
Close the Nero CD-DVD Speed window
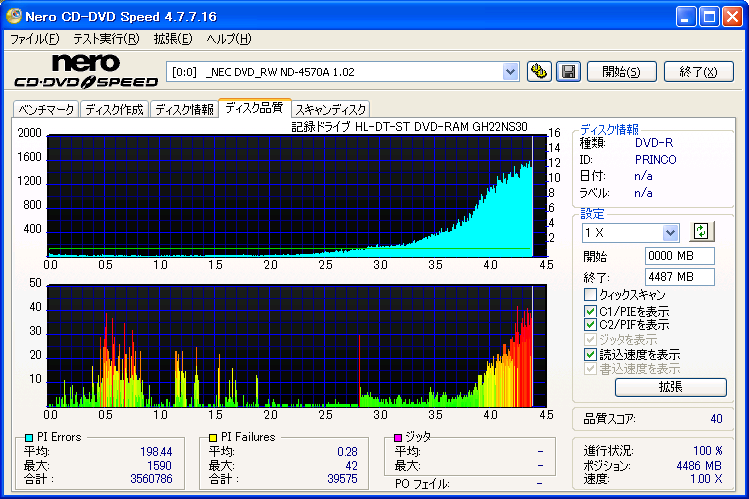(x=732, y=17)
